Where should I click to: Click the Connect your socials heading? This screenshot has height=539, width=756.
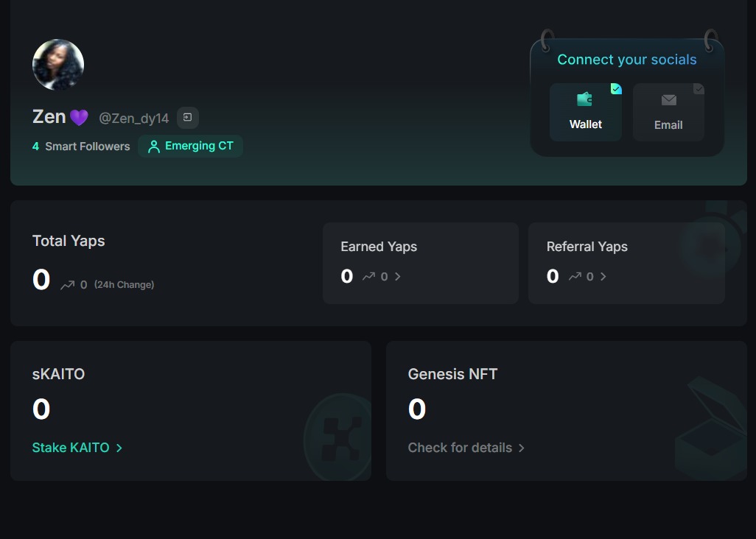[627, 60]
